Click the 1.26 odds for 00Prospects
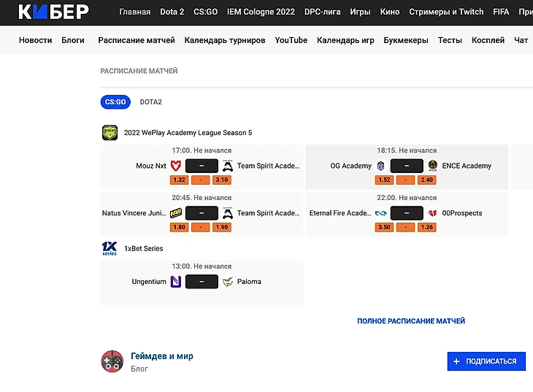The image size is (533, 392). (x=427, y=227)
